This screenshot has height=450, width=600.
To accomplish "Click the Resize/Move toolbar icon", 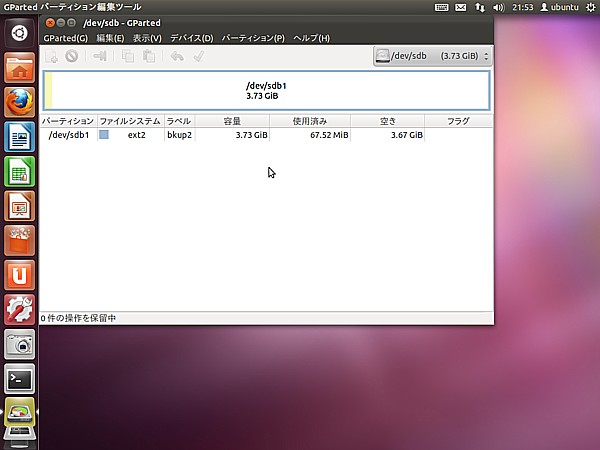I will tap(100, 56).
